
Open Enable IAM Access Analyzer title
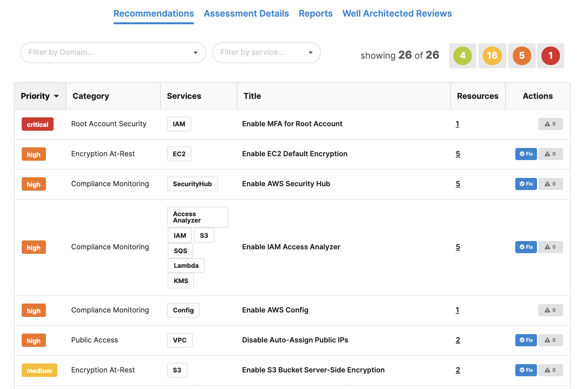click(291, 247)
